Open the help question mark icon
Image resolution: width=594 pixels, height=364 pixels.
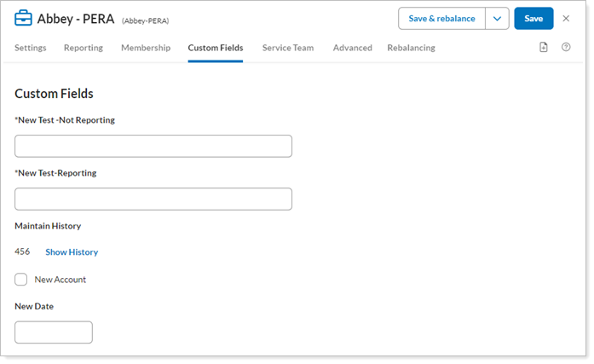[x=566, y=48]
